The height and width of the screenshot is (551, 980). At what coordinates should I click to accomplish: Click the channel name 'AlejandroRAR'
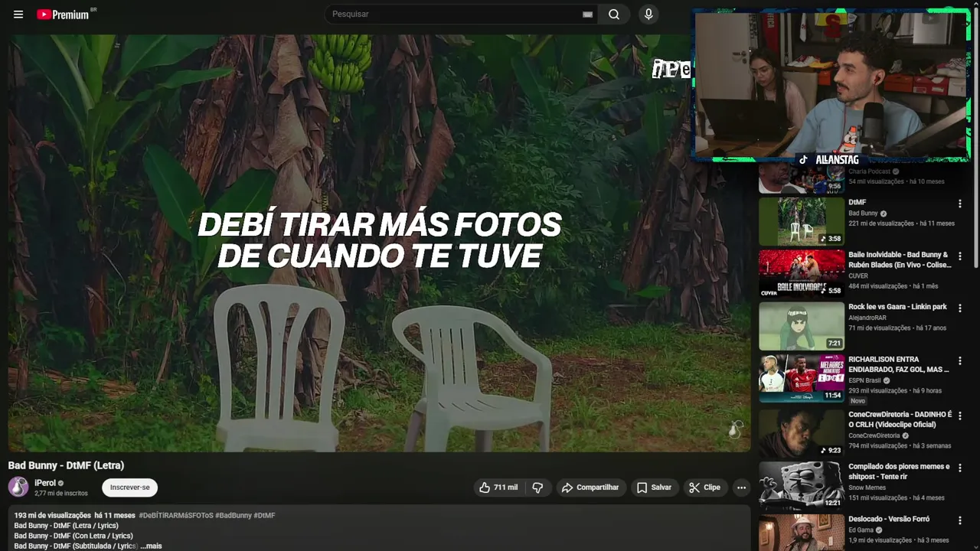coord(867,318)
